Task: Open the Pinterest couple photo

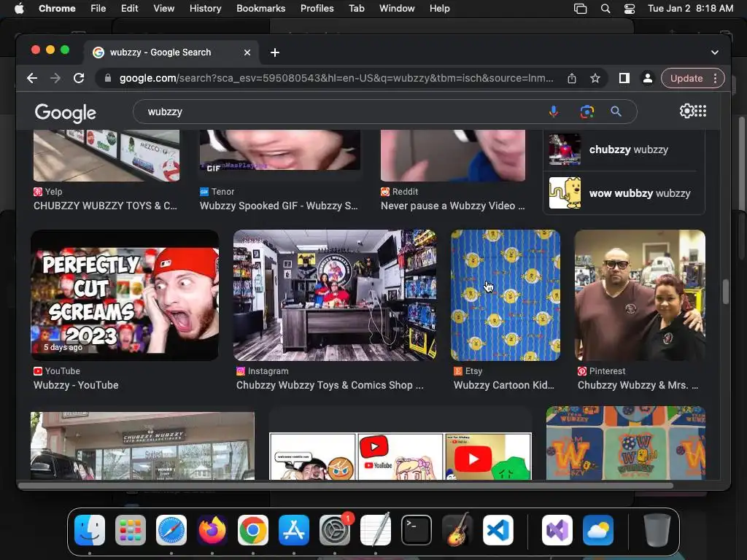Action: pyautogui.click(x=640, y=295)
